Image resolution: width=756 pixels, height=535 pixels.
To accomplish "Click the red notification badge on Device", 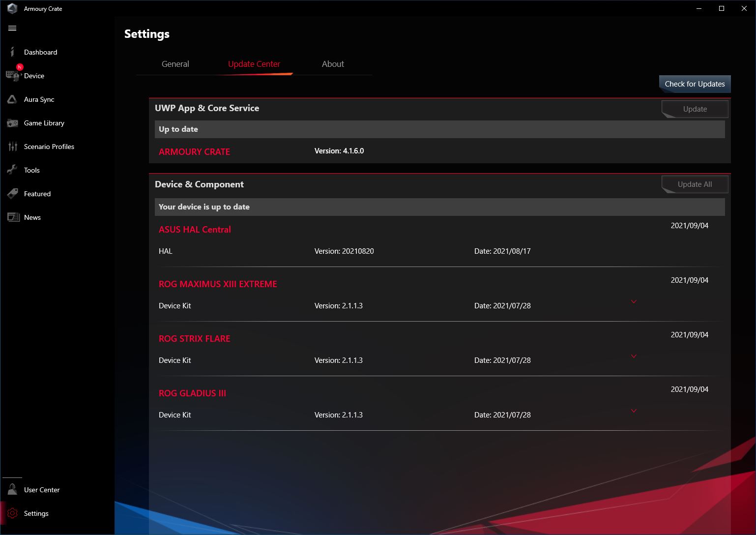I will click(x=20, y=67).
